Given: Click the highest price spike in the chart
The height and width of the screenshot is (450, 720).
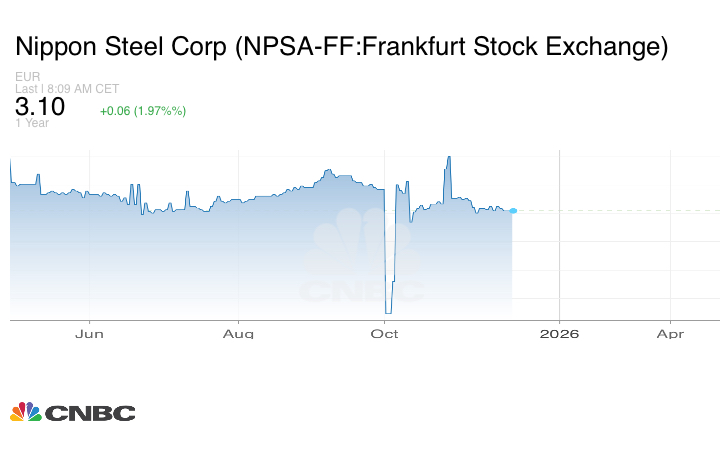Looking at the screenshot, I should (x=449, y=158).
